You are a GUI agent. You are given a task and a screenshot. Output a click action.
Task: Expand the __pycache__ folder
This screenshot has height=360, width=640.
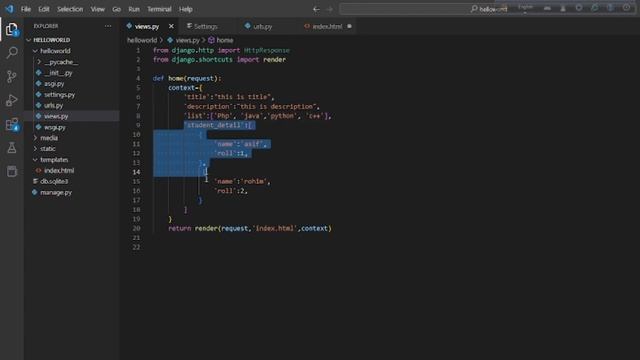(61, 62)
